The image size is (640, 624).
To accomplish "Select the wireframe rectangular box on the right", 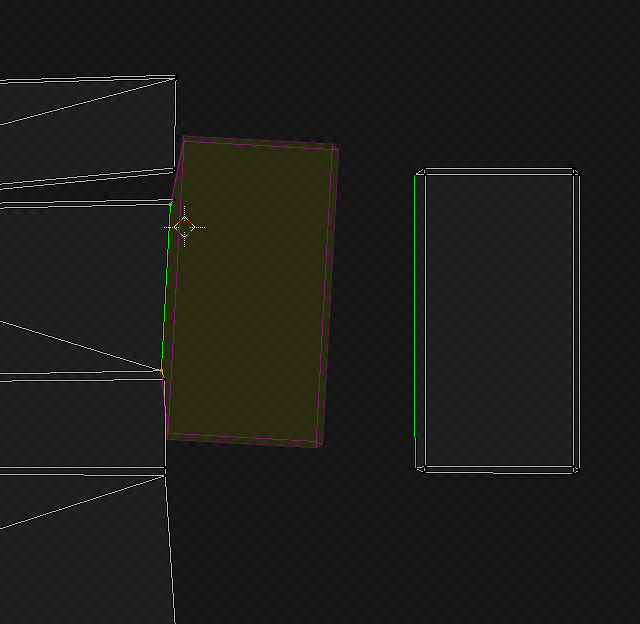I will [x=497, y=321].
